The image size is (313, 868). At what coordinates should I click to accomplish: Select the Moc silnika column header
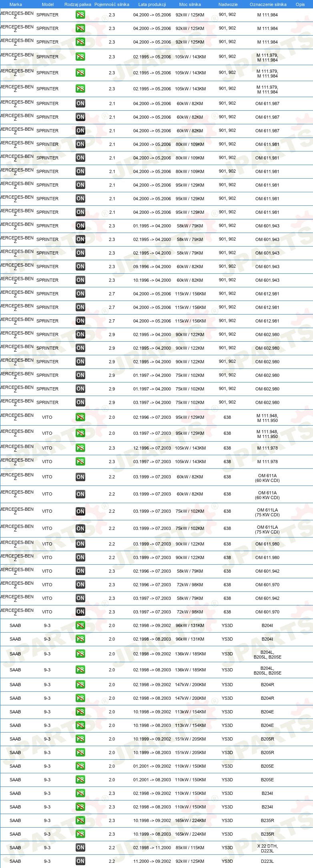point(190,4)
